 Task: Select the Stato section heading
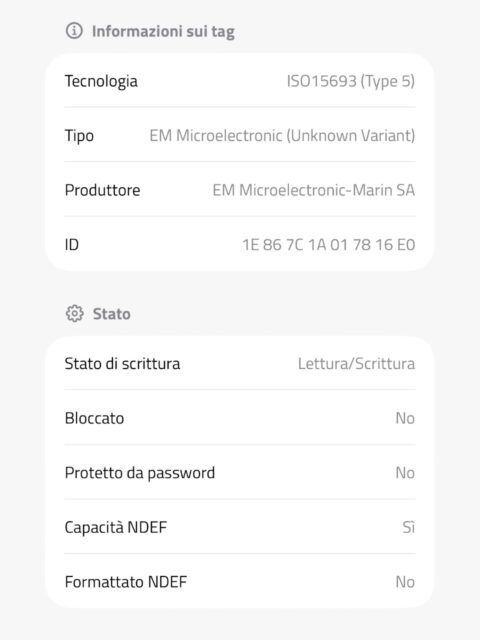(111, 314)
